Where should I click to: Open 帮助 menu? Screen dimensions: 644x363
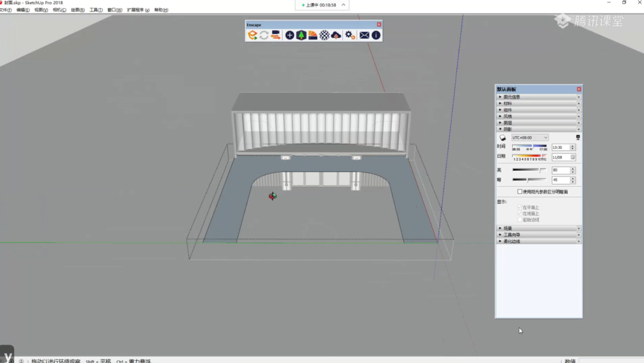click(161, 10)
